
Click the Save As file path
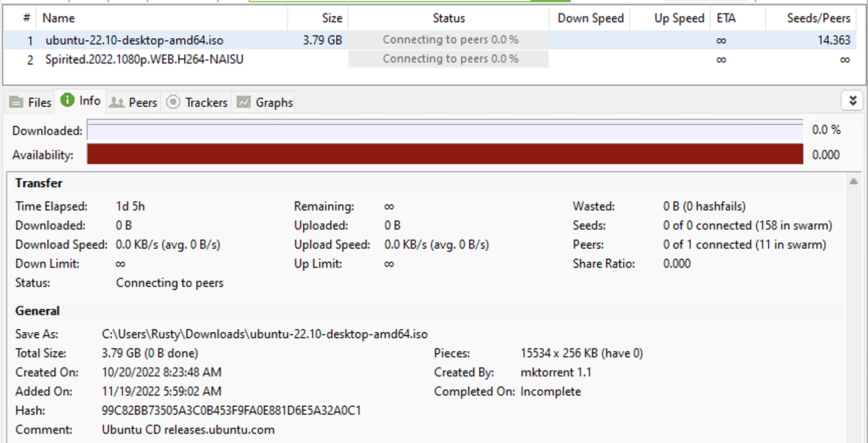[x=264, y=334]
